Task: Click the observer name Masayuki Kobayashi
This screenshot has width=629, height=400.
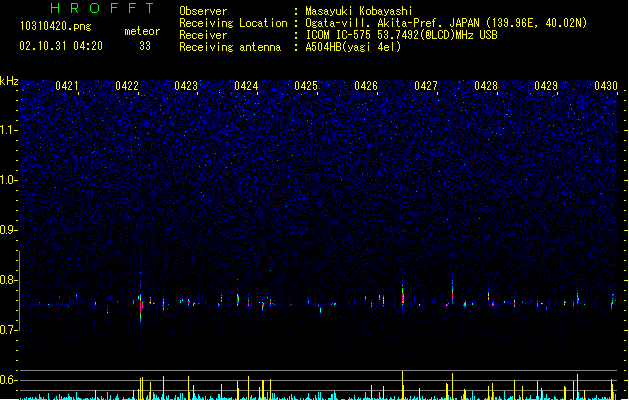Action: tap(359, 11)
